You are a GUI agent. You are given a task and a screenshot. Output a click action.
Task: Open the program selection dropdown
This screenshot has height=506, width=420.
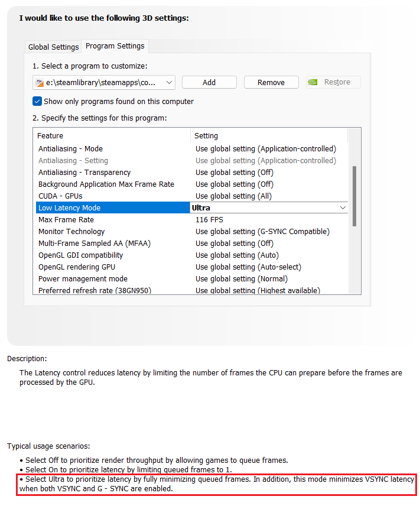[170, 83]
